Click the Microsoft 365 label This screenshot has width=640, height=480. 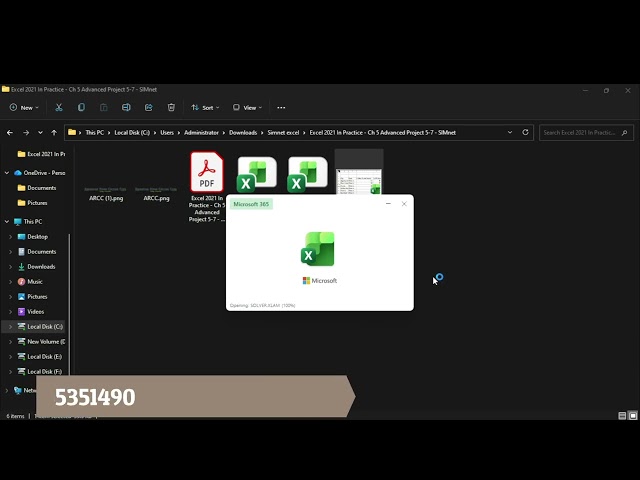point(251,204)
